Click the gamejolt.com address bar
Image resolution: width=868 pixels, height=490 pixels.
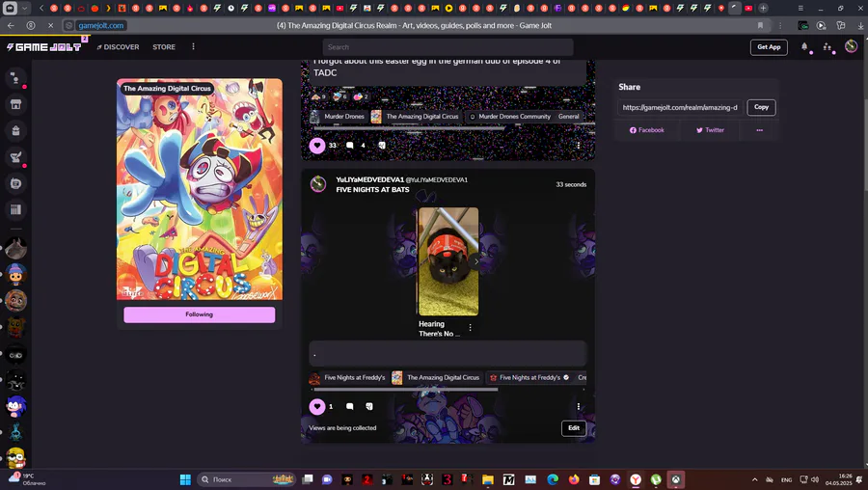click(100, 25)
